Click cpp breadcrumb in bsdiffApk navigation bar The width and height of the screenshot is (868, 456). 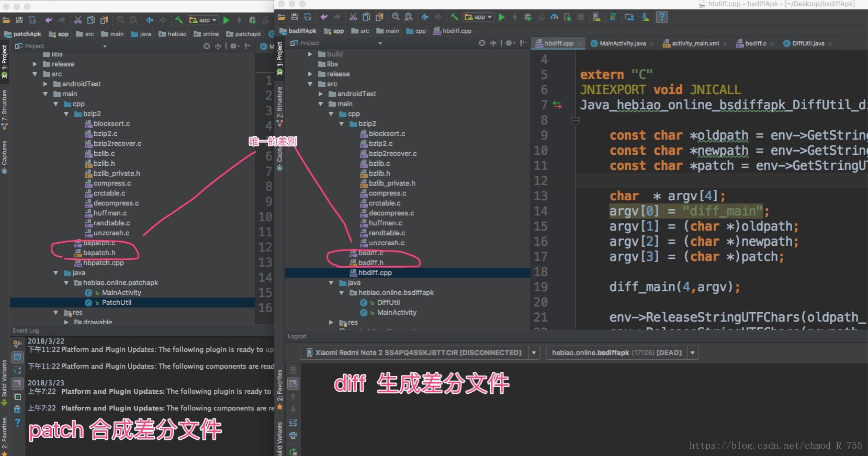point(416,31)
